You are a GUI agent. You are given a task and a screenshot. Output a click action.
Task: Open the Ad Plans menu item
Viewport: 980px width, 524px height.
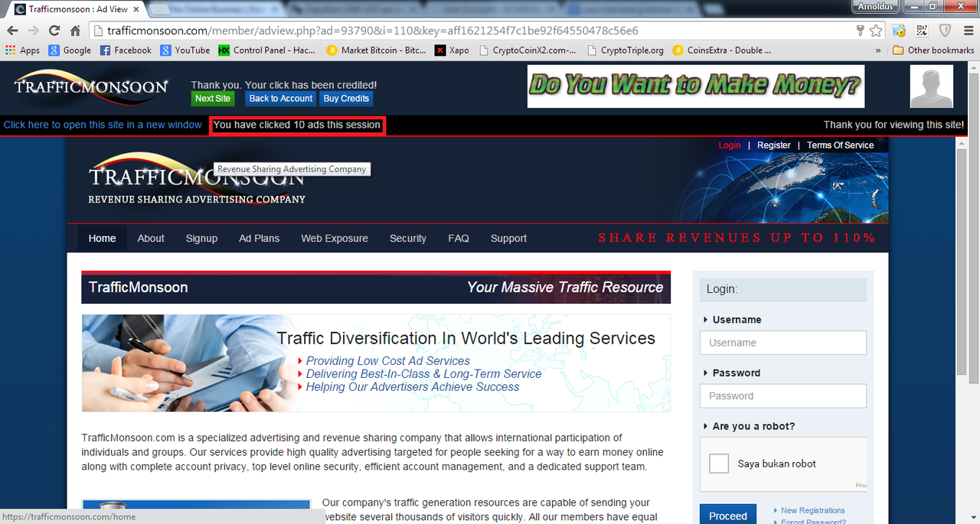[x=260, y=239]
